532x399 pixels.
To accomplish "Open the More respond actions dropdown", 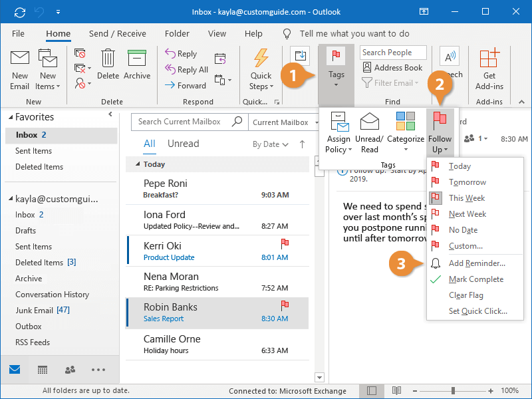I will tap(223, 80).
